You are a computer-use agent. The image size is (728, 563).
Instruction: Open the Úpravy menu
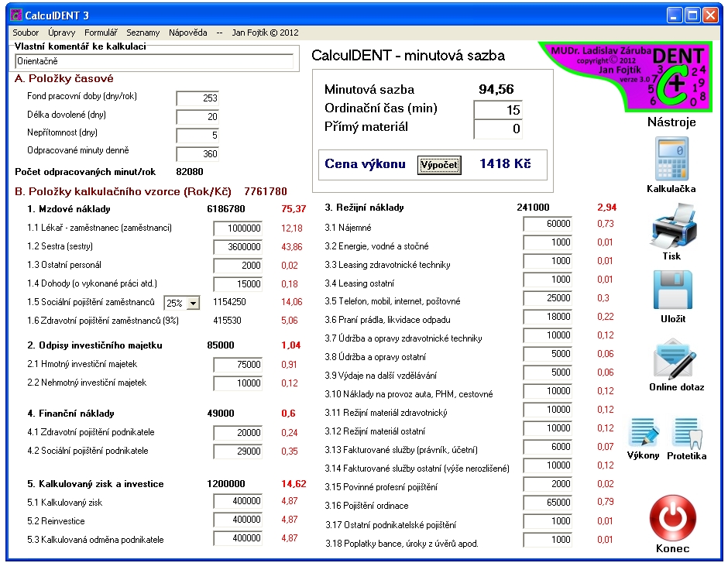point(61,33)
